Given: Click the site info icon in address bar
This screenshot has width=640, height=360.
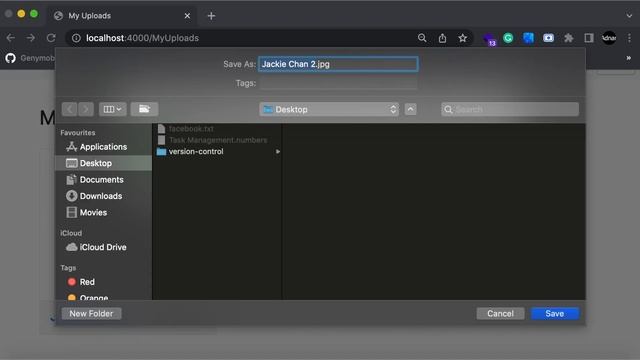Looking at the screenshot, I should click(76, 38).
